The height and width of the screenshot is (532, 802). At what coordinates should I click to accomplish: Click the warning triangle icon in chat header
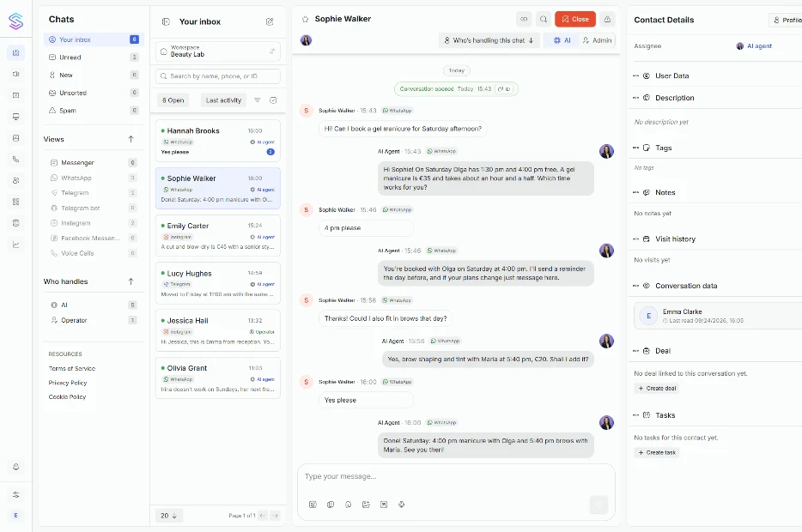coord(607,19)
